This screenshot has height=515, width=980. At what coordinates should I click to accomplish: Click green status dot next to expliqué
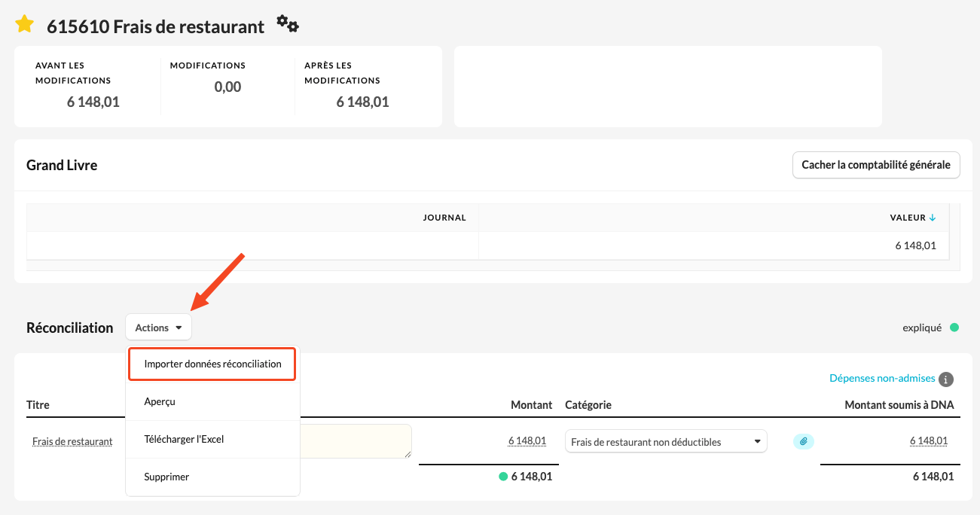click(x=954, y=328)
